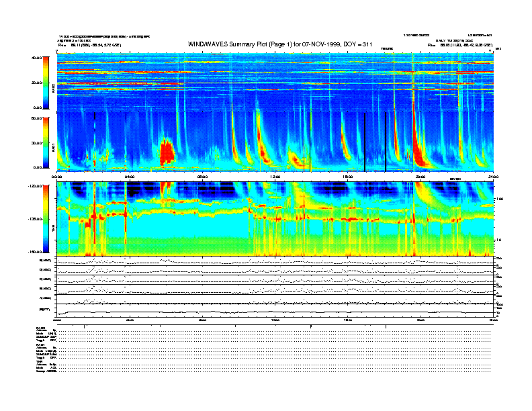Viewport: 532px width, 411px height.
Task: Click the 60.00 label on RAD1 color scale
Action: coord(36,118)
